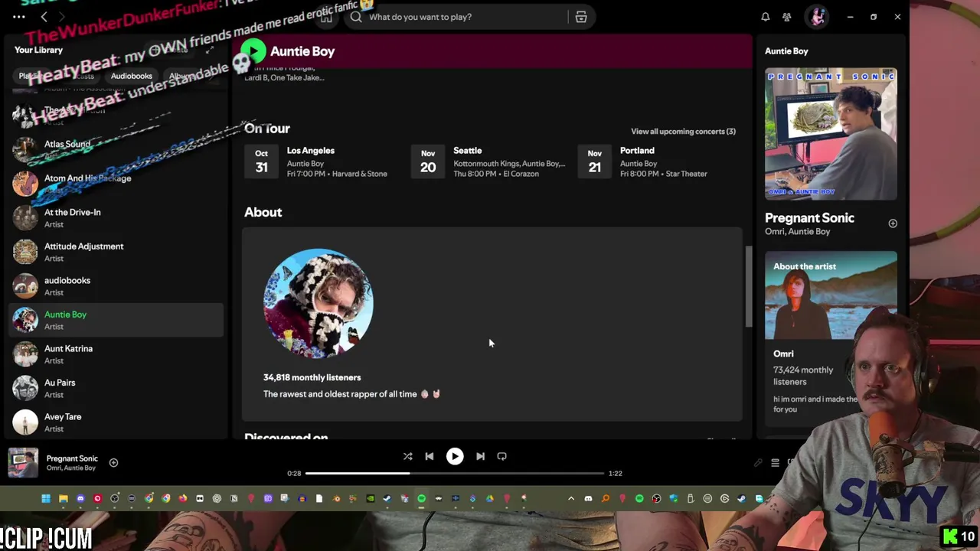Open Spotify icon in the taskbar

click(421, 499)
